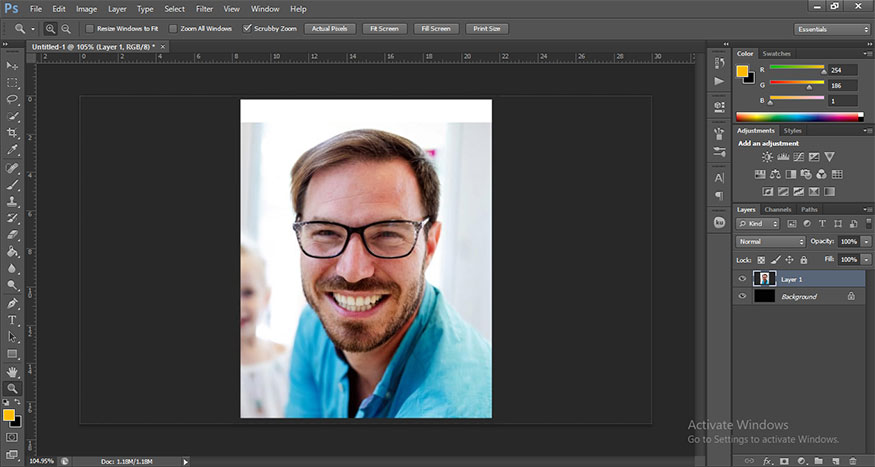Viewport: 875px width, 467px height.
Task: Switch to the Channels tab
Action: pos(778,210)
